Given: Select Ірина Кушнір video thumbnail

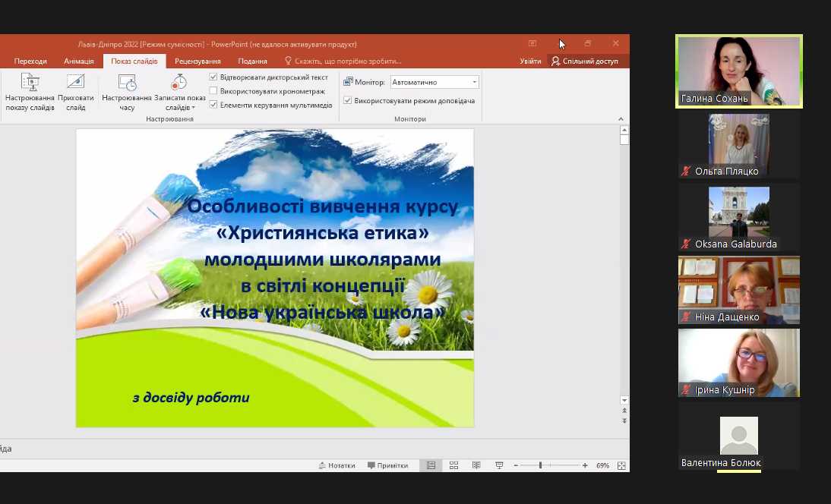Looking at the screenshot, I should (x=738, y=363).
